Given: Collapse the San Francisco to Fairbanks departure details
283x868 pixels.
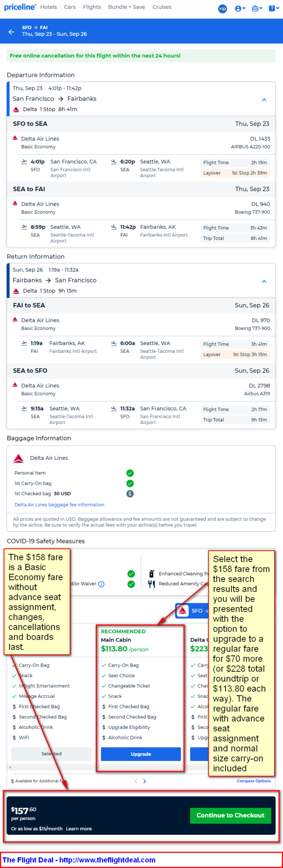Looking at the screenshot, I should (x=264, y=100).
